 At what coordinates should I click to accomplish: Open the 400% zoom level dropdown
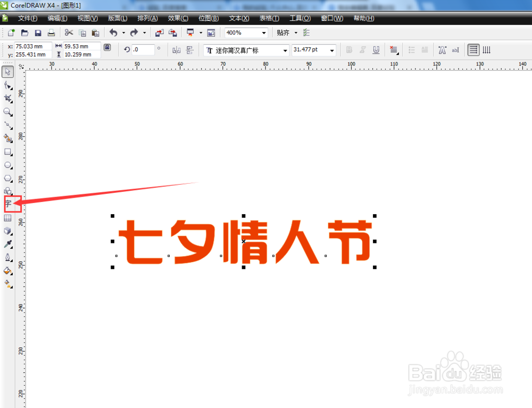tap(264, 33)
